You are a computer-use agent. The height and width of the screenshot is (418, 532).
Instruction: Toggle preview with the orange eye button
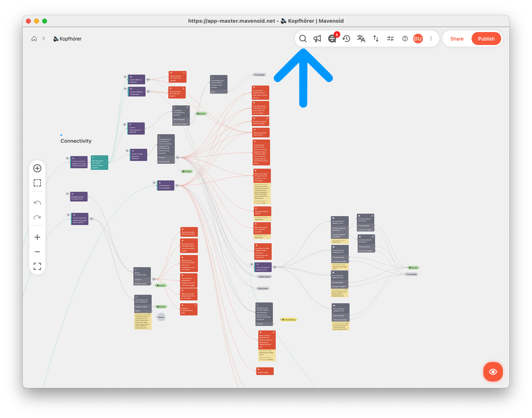(x=493, y=372)
